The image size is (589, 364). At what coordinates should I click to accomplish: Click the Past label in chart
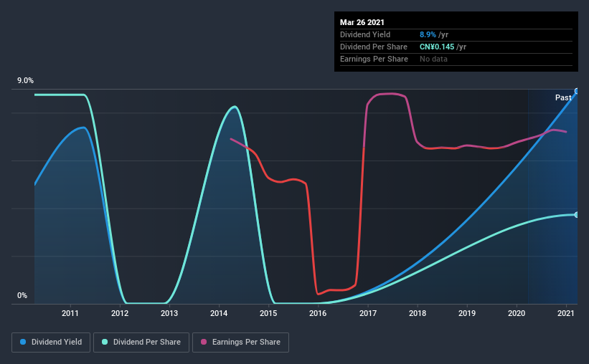point(563,97)
